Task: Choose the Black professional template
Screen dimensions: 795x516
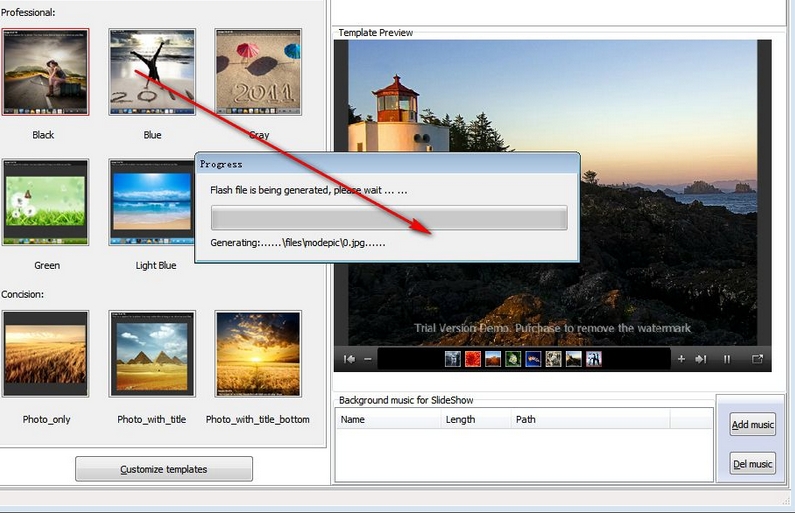Action: point(45,72)
